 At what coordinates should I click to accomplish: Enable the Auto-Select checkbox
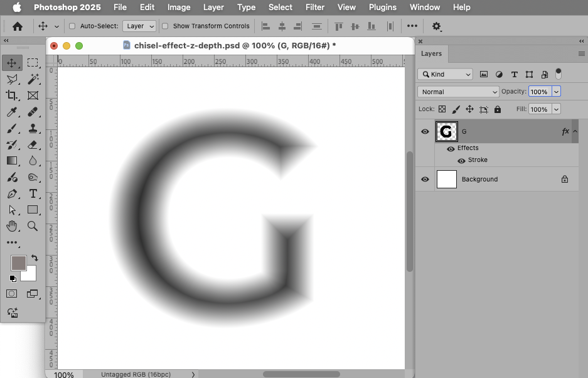(72, 26)
